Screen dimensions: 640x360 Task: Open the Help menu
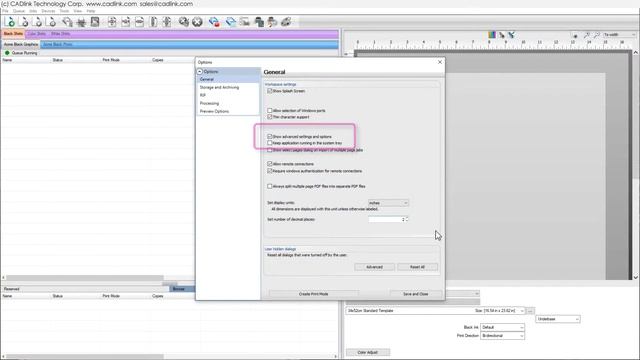[91, 11]
